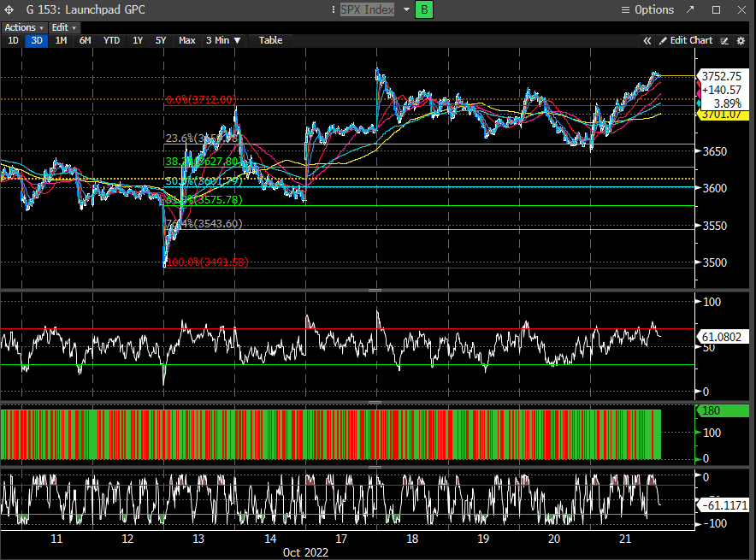Click the 3500 price axis label
The height and width of the screenshot is (560, 756).
715,262
